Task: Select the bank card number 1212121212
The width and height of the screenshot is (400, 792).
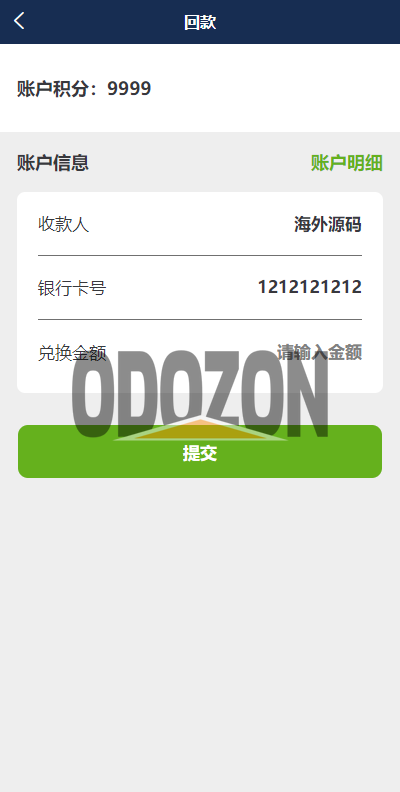Action: 310,287
